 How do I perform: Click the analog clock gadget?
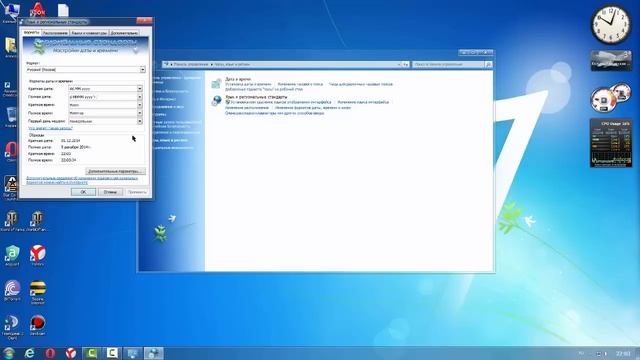(611, 24)
